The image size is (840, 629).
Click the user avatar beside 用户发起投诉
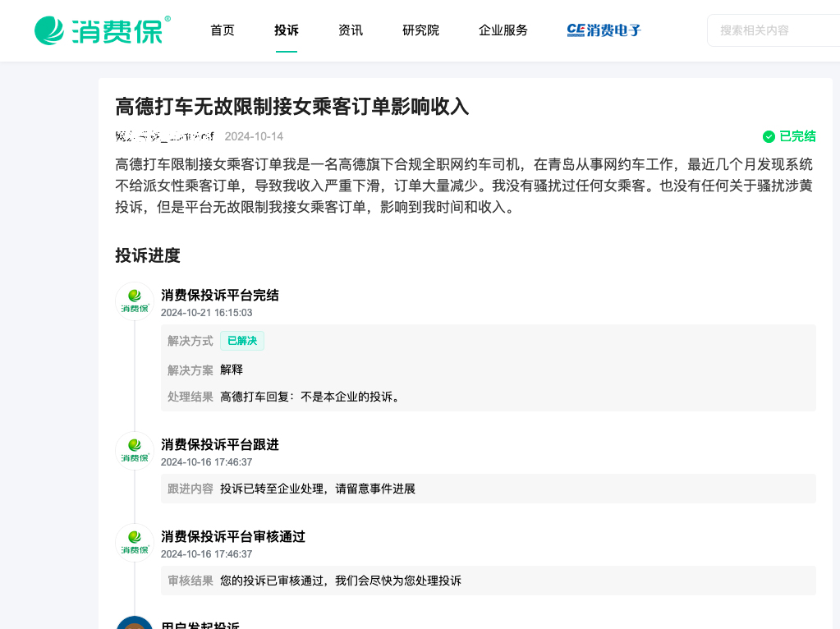[135, 622]
